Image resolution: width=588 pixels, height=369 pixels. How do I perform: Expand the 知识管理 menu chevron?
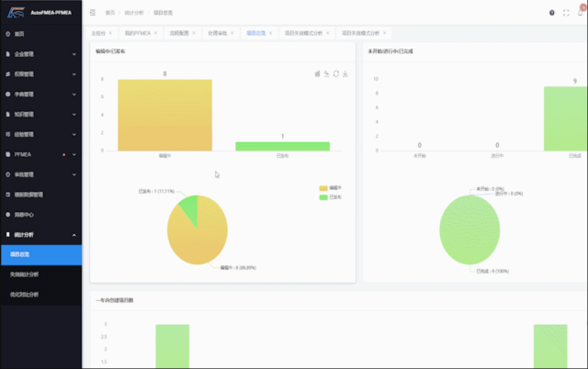[73, 114]
